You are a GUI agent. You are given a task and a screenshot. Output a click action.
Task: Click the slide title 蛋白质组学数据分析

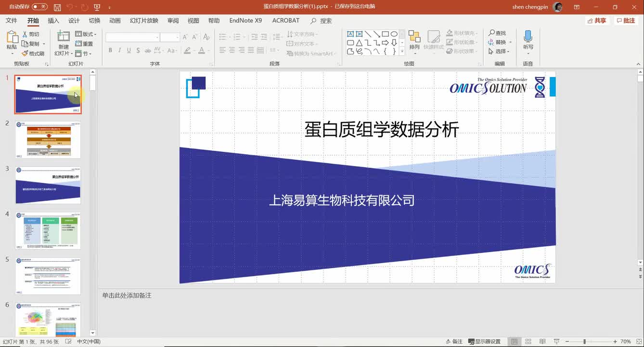382,129
